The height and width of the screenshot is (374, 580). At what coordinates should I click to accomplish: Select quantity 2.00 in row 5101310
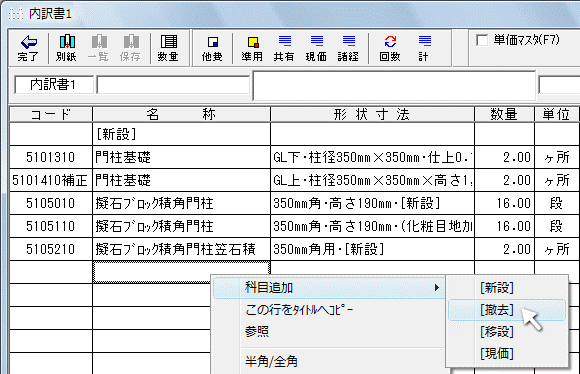pos(505,157)
